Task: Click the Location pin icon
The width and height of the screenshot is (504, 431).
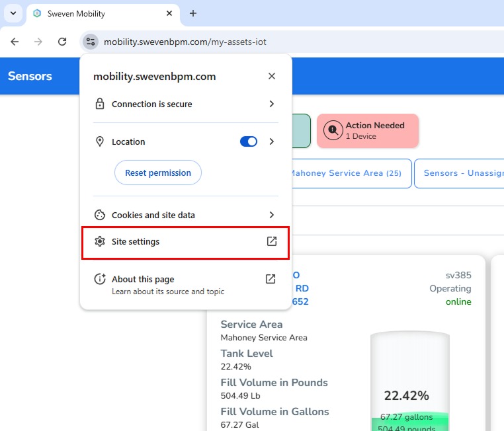Action: pyautogui.click(x=100, y=141)
